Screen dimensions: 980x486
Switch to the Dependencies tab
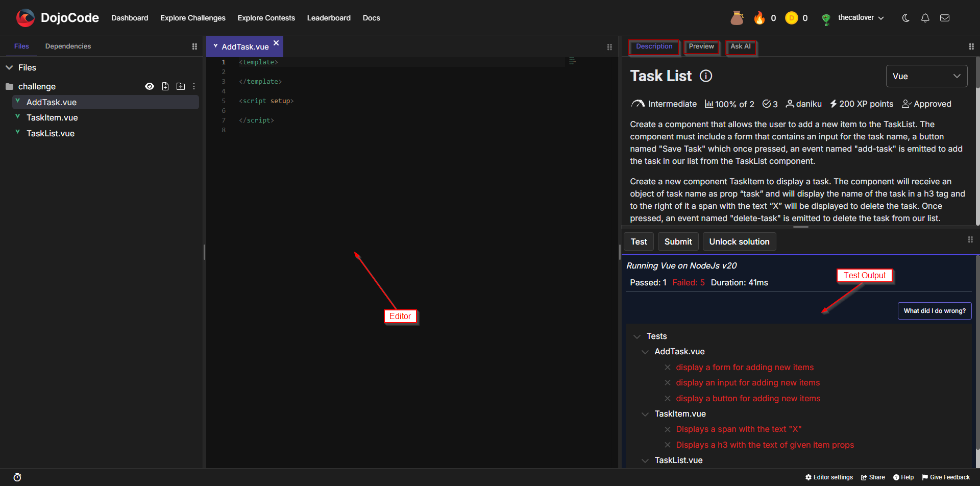click(x=68, y=46)
